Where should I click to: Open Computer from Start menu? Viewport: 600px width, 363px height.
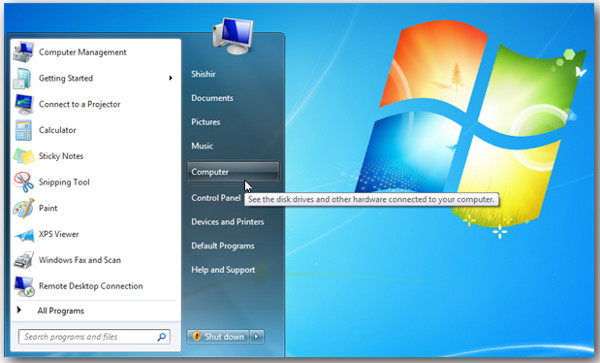point(233,172)
